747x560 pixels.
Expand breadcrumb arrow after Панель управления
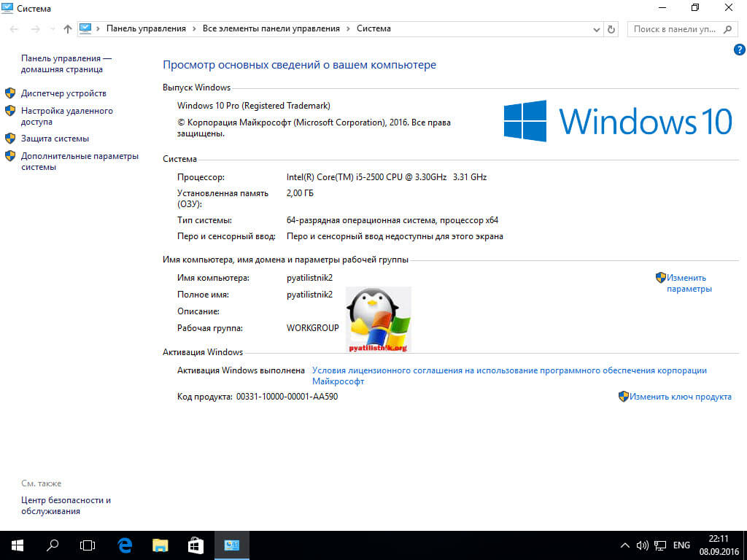pos(194,29)
